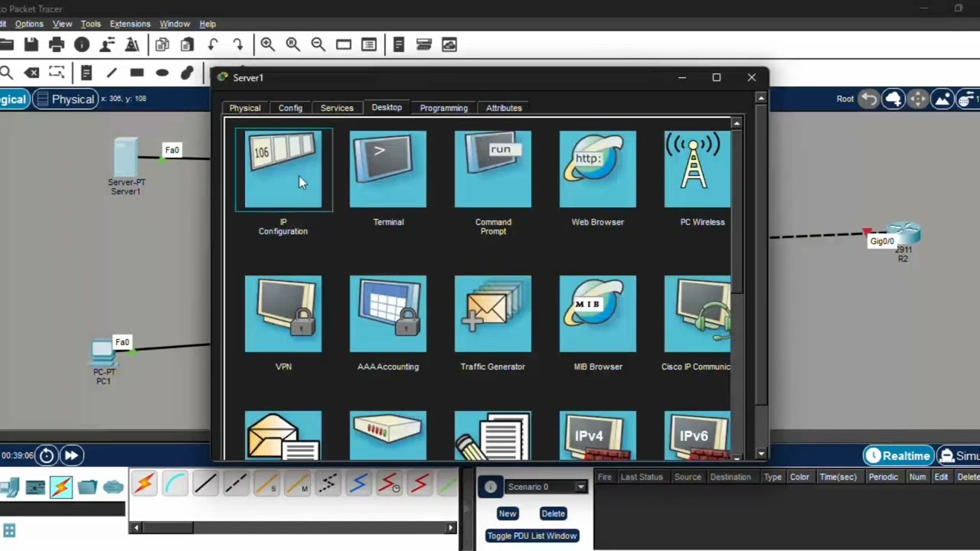Click the Redo arrow icon
980x551 pixels.
[238, 45]
